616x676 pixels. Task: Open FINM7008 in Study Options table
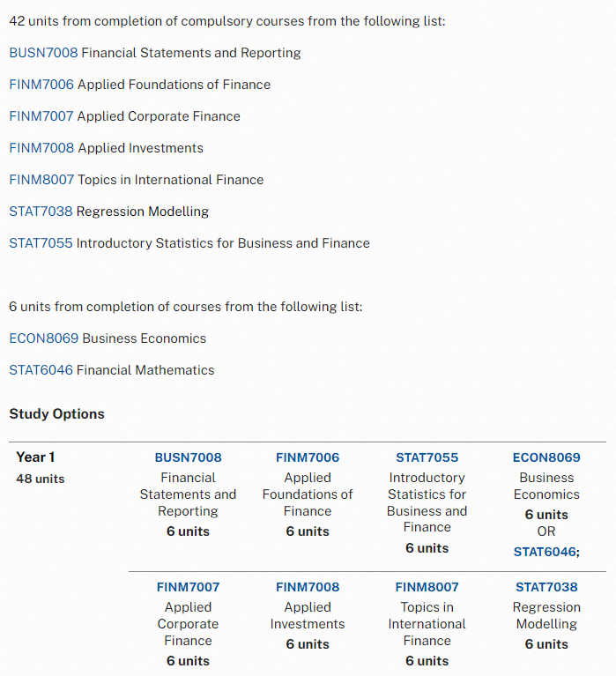tap(308, 587)
